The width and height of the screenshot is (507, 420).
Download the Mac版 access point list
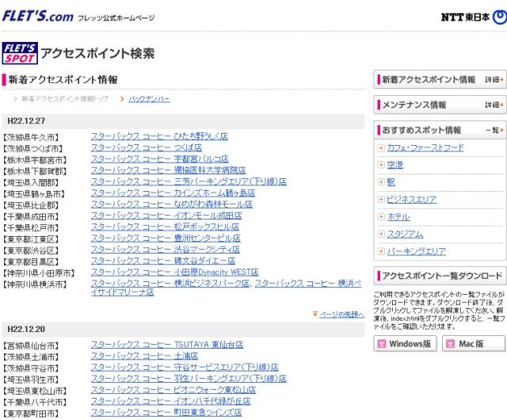[x=474, y=344]
